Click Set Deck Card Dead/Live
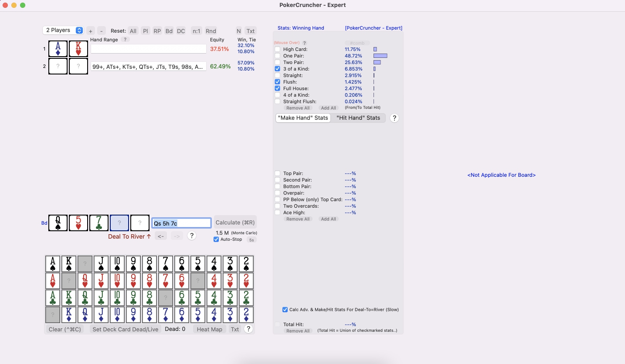The height and width of the screenshot is (364, 625). (126, 329)
